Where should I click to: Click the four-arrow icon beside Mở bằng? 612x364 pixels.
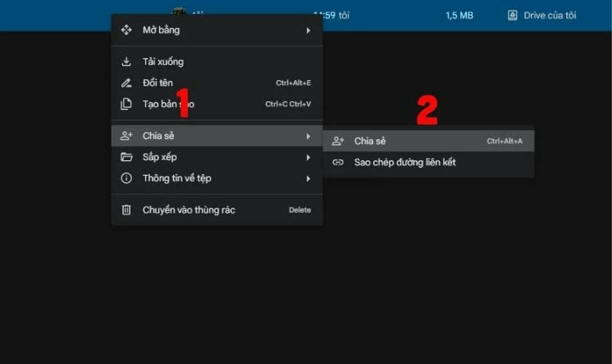pos(126,31)
